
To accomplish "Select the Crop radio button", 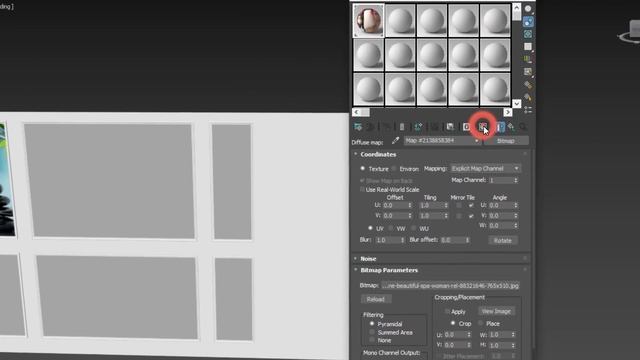I will click(453, 323).
